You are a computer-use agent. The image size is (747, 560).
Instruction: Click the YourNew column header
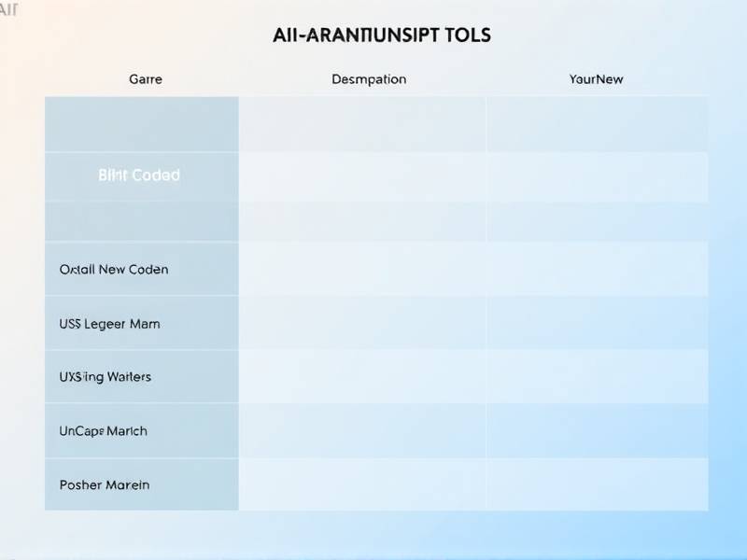(596, 79)
